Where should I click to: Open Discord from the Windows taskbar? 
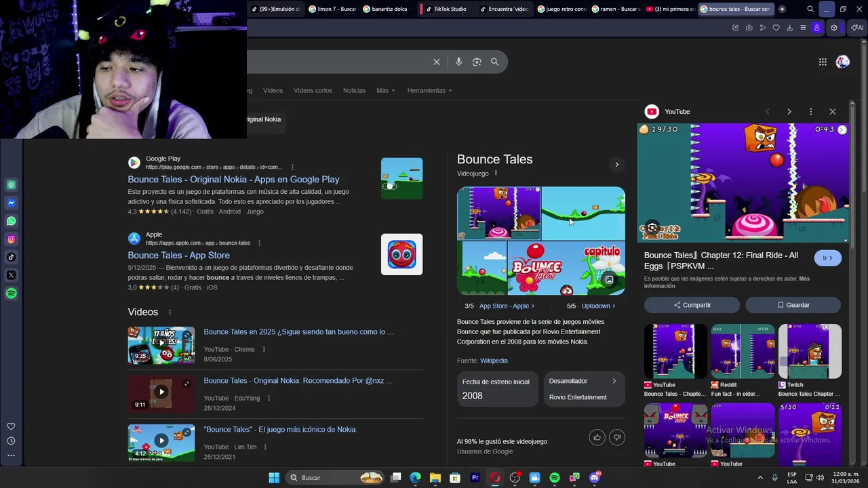point(595,478)
